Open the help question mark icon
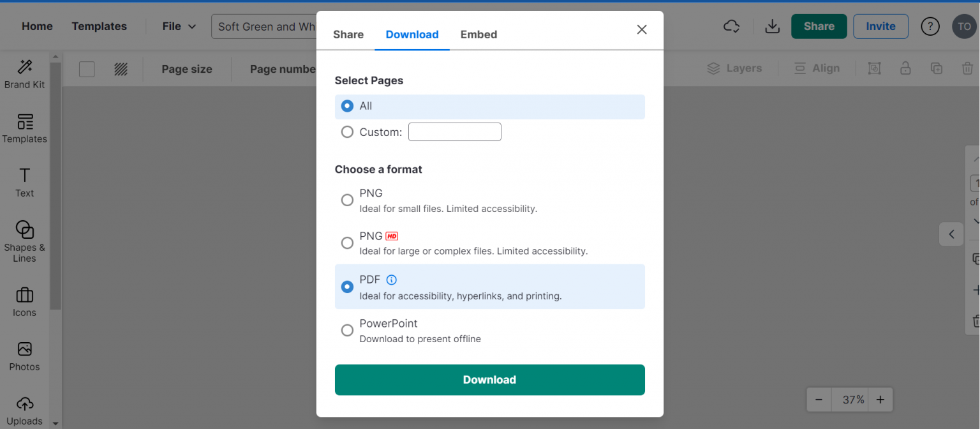This screenshot has height=429, width=980. tap(930, 26)
